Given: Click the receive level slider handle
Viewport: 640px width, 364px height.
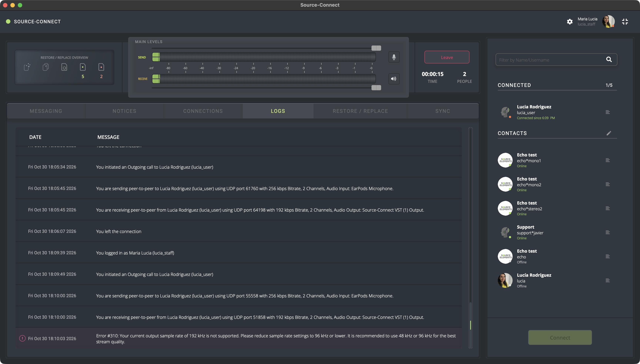Looking at the screenshot, I should (x=376, y=87).
